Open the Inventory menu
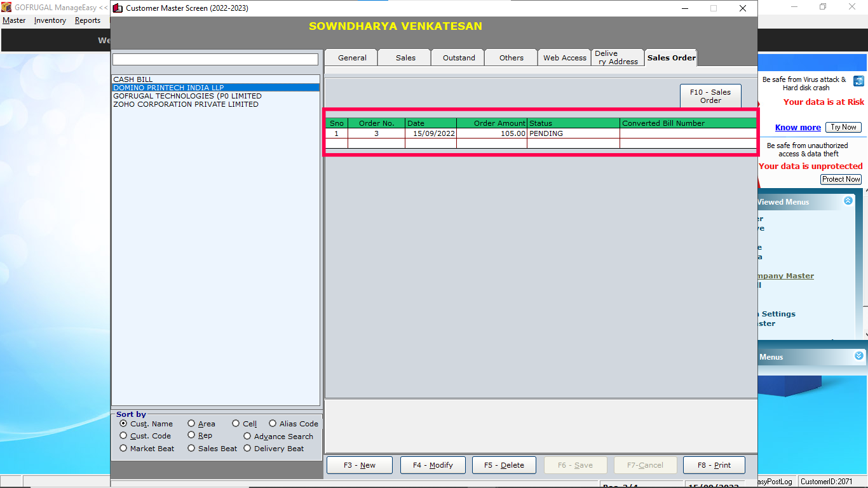The height and width of the screenshot is (488, 868). [50, 20]
